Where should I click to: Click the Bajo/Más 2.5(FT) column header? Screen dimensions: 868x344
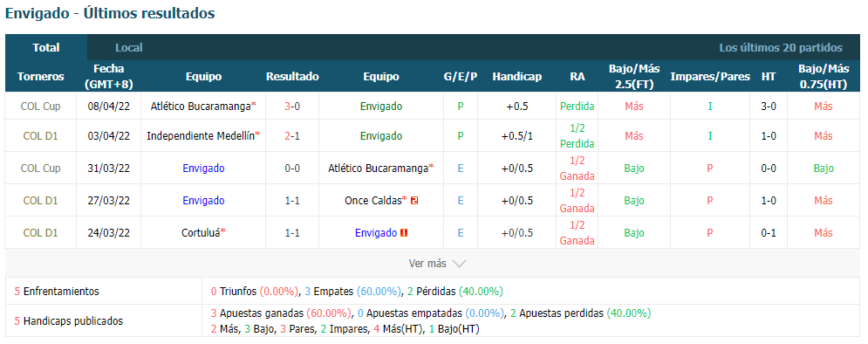634,77
